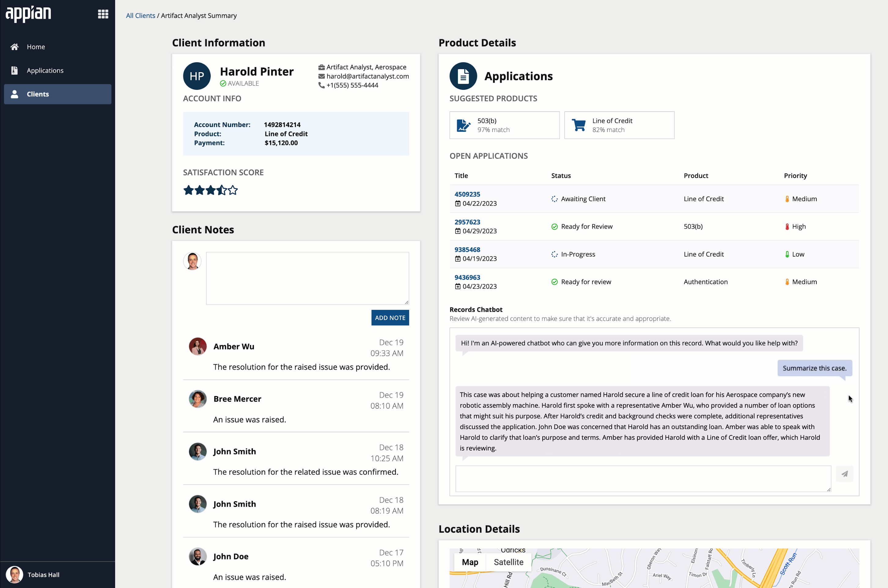Click the chatbot send paper-plane icon
This screenshot has height=588, width=888.
pos(845,474)
